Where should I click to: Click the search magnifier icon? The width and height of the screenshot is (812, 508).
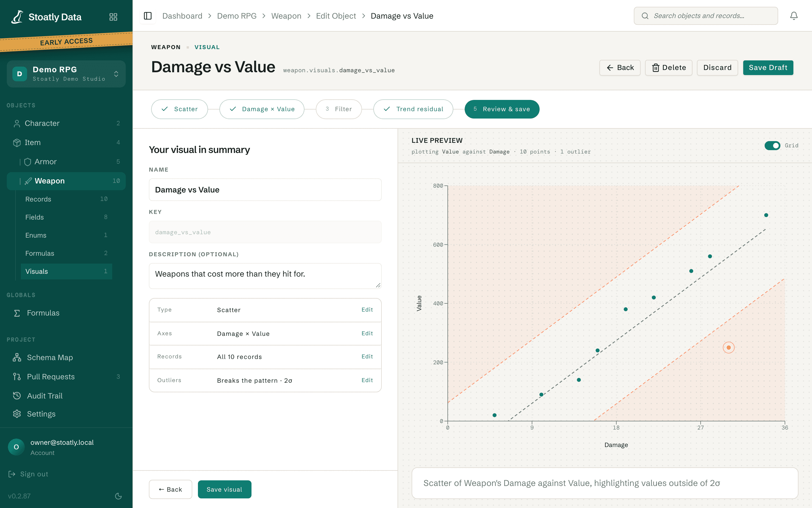point(645,16)
